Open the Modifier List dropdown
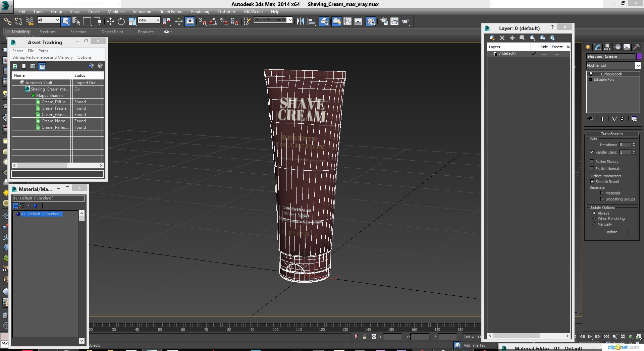The width and height of the screenshot is (644, 351). [x=613, y=65]
